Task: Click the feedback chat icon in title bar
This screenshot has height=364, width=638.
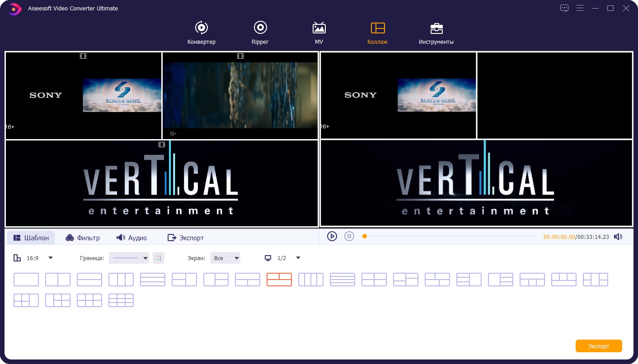Action: (x=564, y=8)
